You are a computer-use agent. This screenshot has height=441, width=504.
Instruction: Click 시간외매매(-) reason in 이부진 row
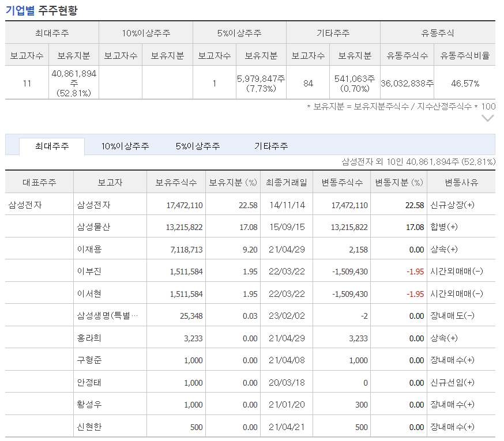pyautogui.click(x=457, y=272)
